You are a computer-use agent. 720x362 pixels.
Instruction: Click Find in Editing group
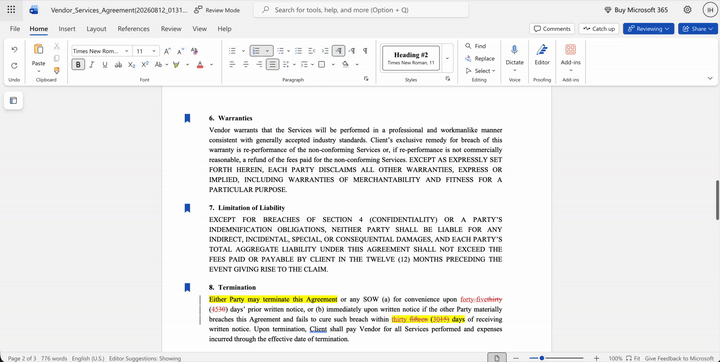(476, 46)
